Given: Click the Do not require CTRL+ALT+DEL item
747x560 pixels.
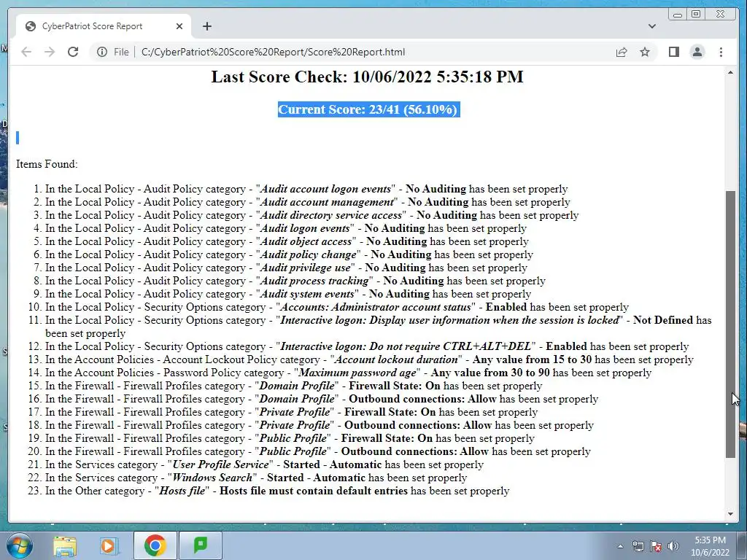Looking at the screenshot, I should [x=367, y=346].
